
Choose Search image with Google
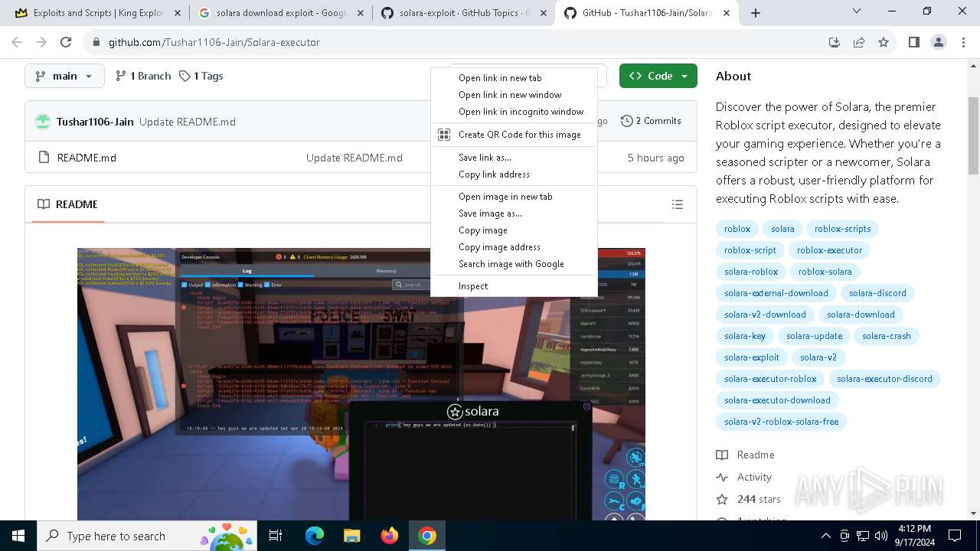click(x=514, y=264)
